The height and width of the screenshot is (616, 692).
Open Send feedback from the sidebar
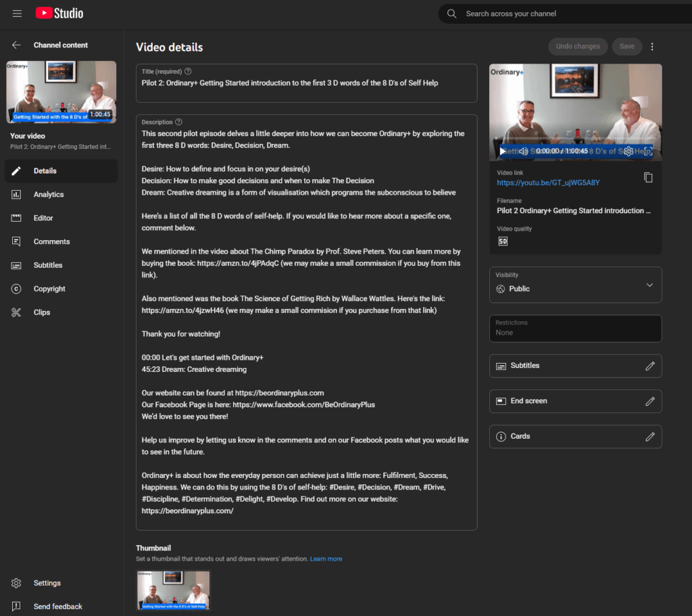click(x=61, y=607)
